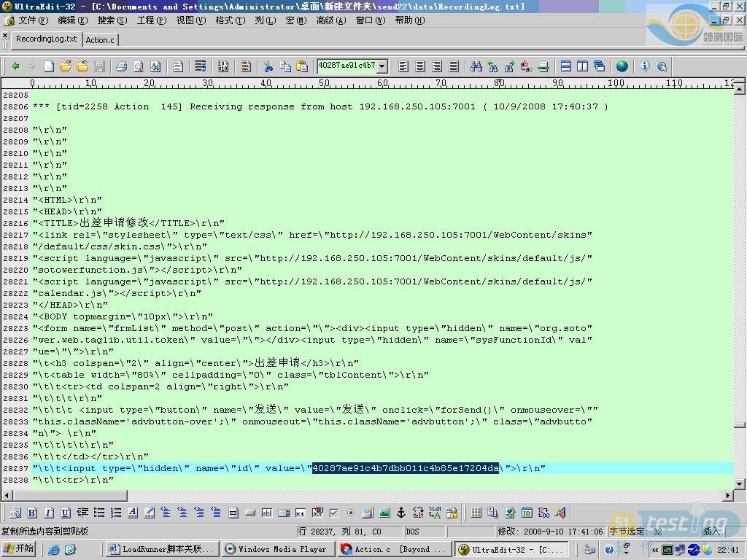This screenshot has height=560, width=747.
Task: Expand the find text dropdown arrow
Action: tap(382, 66)
